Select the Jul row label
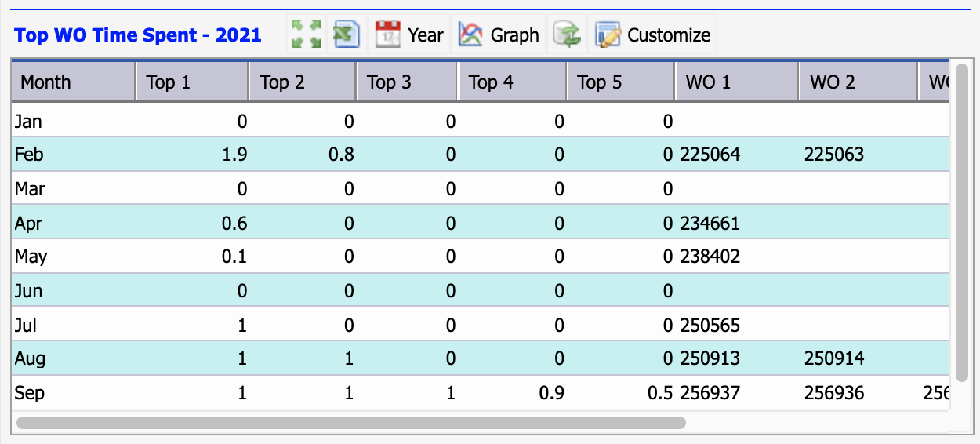The height and width of the screenshot is (444, 980). tap(26, 325)
